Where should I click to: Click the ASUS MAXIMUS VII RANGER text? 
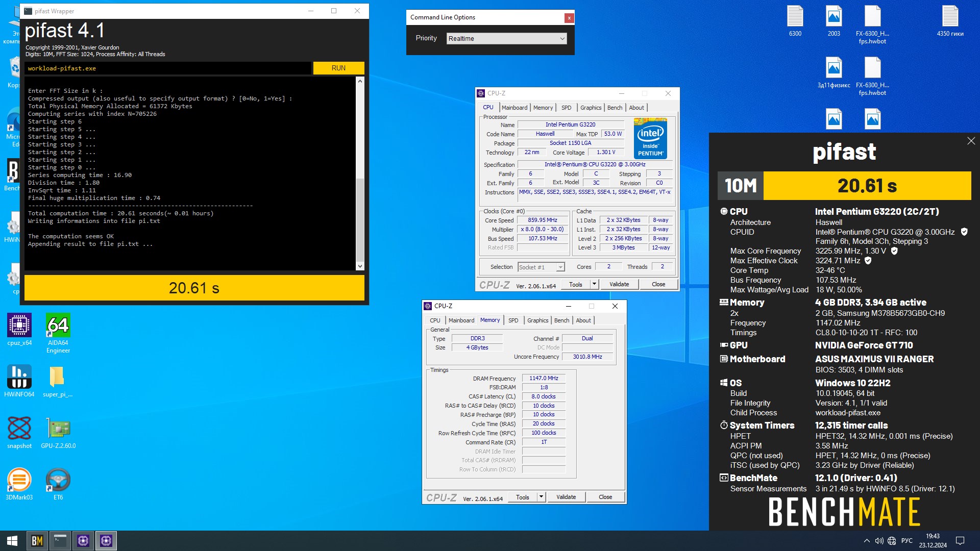(x=874, y=359)
